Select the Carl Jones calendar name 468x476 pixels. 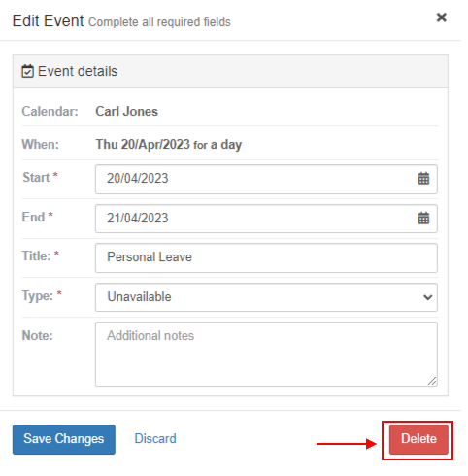(x=126, y=112)
